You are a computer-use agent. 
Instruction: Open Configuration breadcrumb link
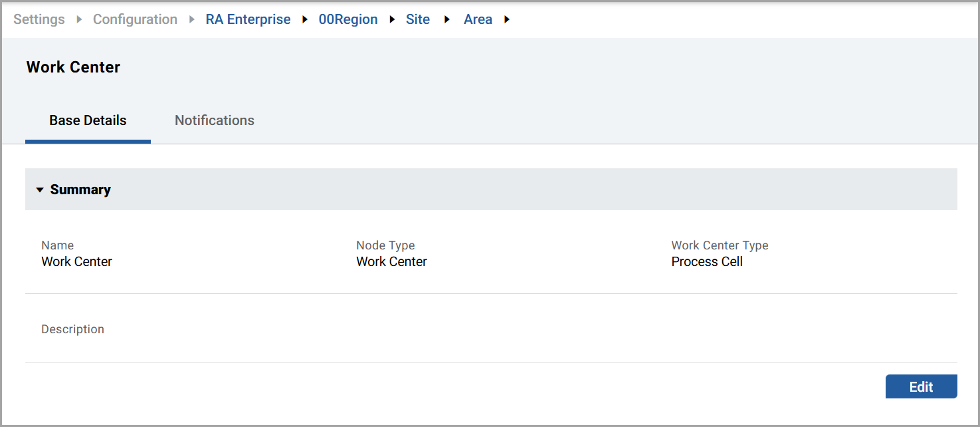(x=135, y=19)
